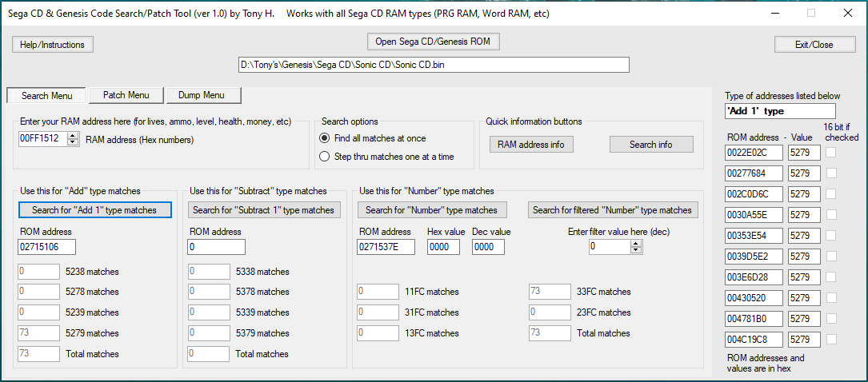Minimize the application window
The width and height of the screenshot is (868, 382).
coord(772,14)
